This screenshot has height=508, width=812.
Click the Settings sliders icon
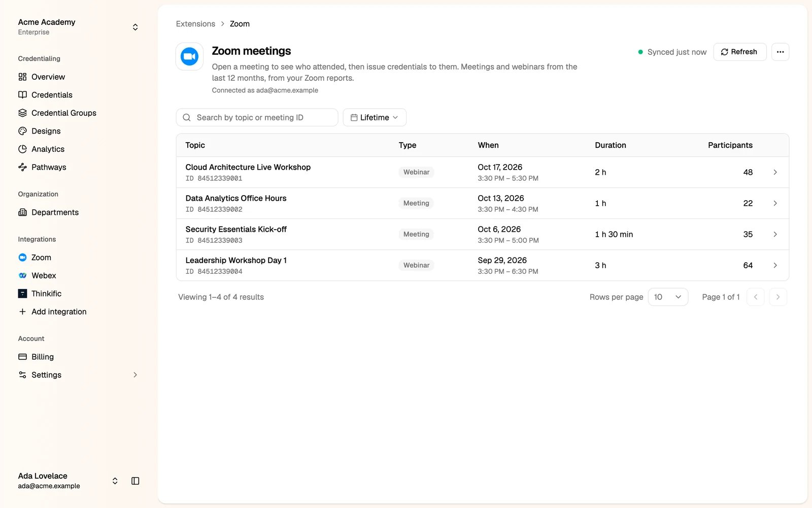click(22, 375)
